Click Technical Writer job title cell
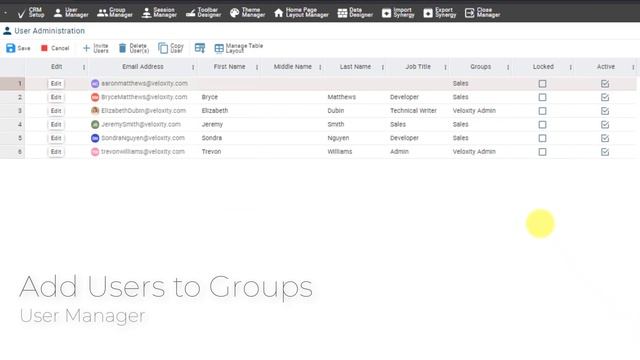 point(413,111)
